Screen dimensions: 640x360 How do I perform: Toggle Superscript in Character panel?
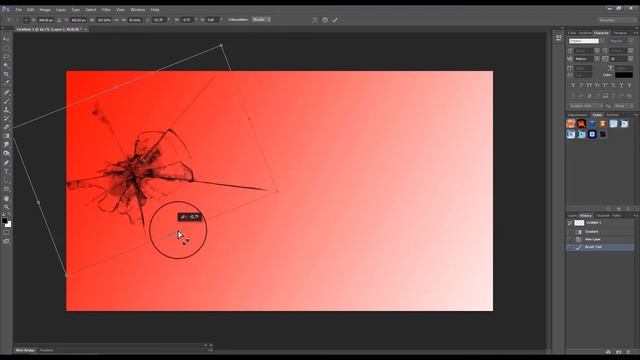[x=605, y=85]
